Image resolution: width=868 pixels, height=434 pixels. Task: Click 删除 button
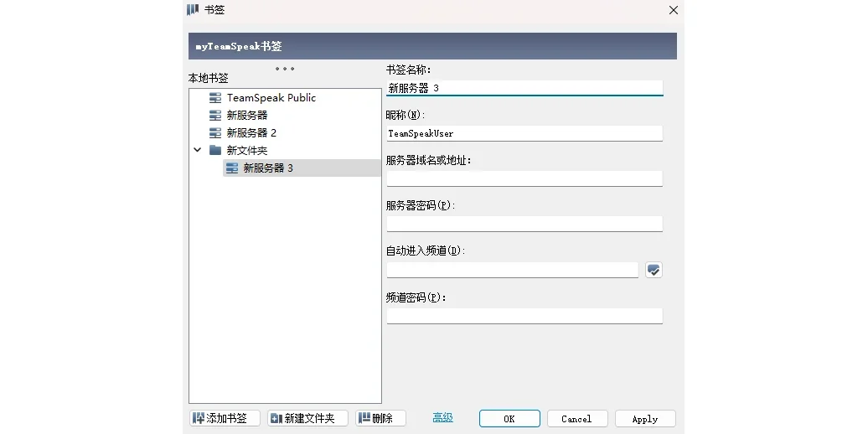pos(381,419)
